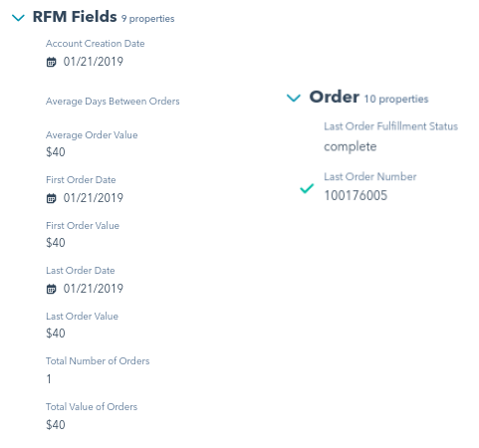Edit the Last Order Value amount
The width and height of the screenshot is (479, 448).
tap(56, 334)
